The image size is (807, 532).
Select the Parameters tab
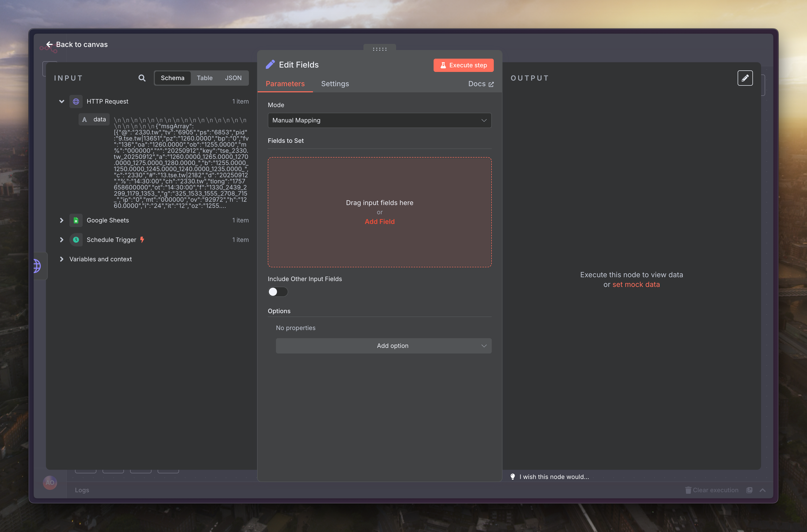pyautogui.click(x=285, y=84)
